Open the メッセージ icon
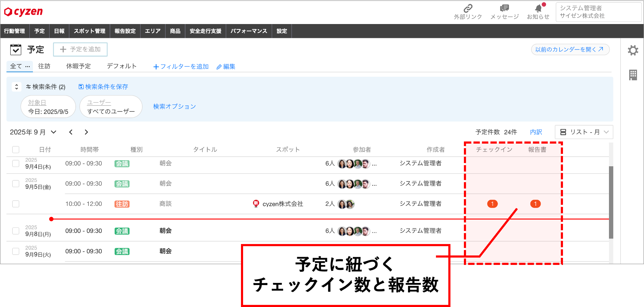The height and width of the screenshot is (307, 644). coord(505,8)
